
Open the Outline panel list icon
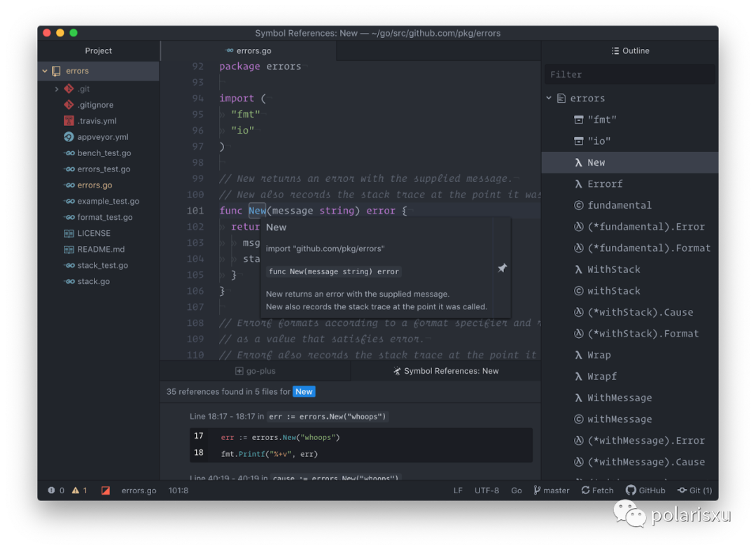coord(615,50)
